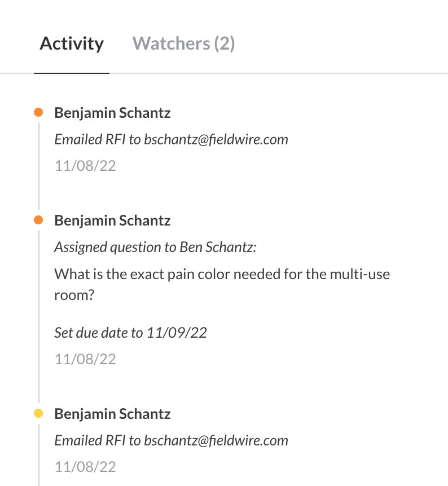Image resolution: width=448 pixels, height=486 pixels.
Task: Open Benjamin Schantz's name in the topmost entry
Action: [x=112, y=113]
